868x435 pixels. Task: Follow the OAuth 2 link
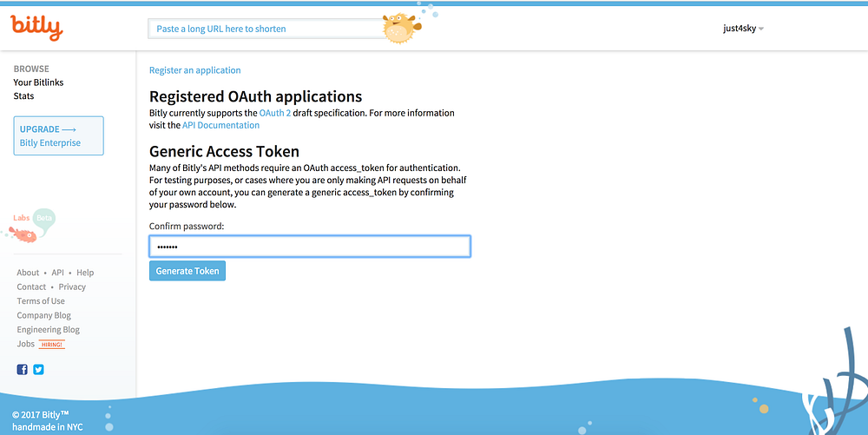(275, 113)
